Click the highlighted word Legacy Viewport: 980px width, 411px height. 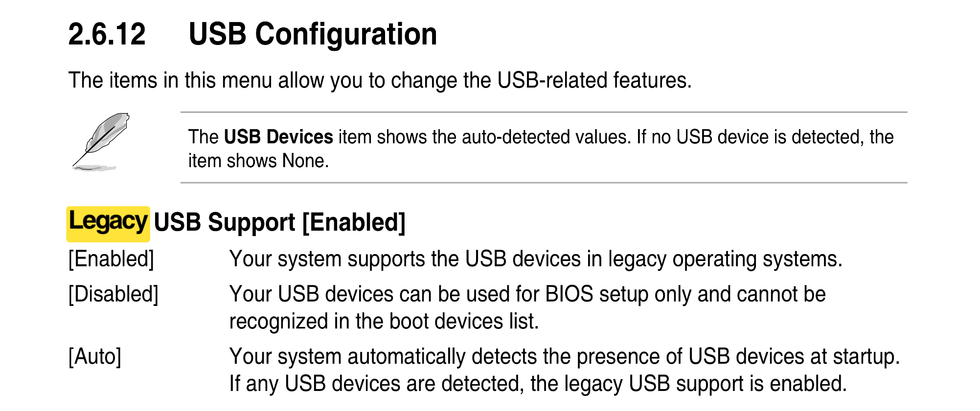pos(108,223)
